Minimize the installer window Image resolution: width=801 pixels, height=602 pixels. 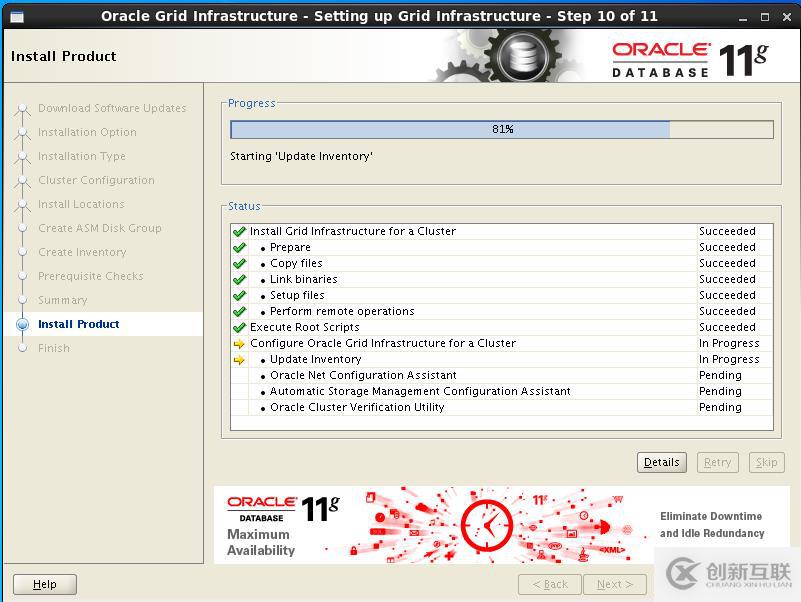pyautogui.click(x=743, y=17)
